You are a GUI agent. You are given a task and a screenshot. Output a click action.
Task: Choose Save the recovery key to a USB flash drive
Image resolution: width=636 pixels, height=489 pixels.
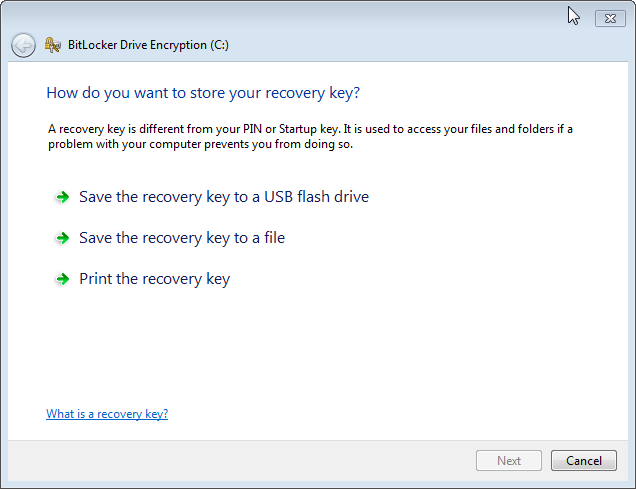click(x=224, y=197)
